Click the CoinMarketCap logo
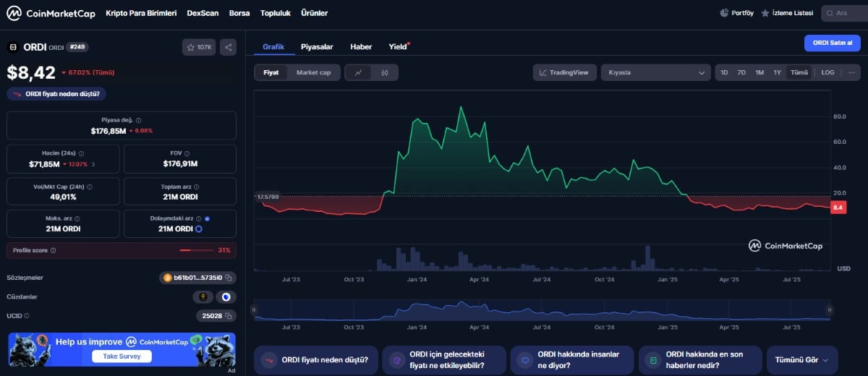The height and width of the screenshot is (376, 868). [x=49, y=13]
